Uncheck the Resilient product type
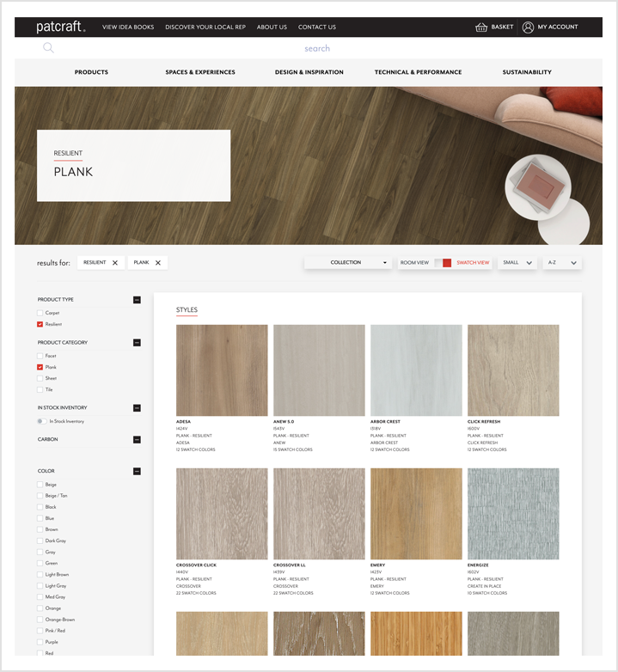 [40, 325]
